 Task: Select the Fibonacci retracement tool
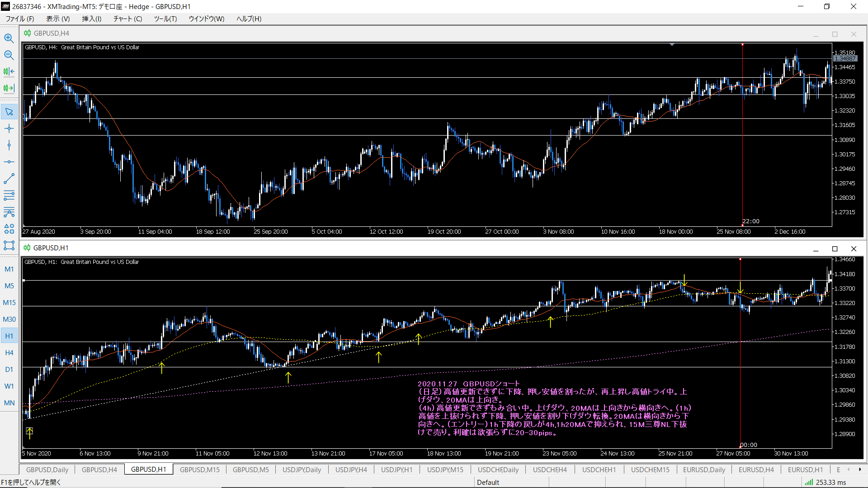(9, 212)
